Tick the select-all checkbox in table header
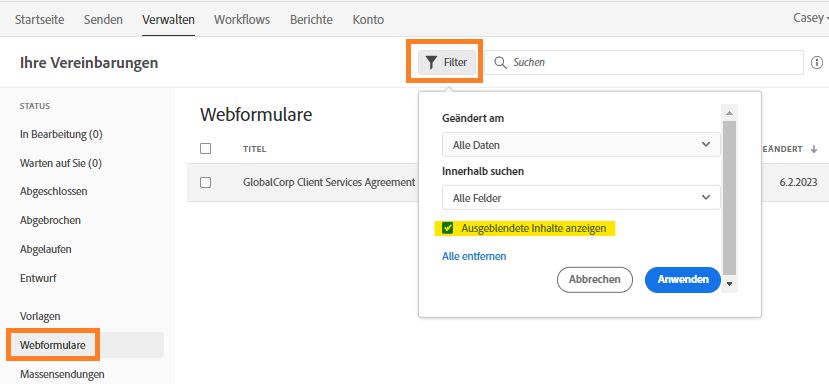Viewport: 829px width, 384px height. tap(206, 149)
